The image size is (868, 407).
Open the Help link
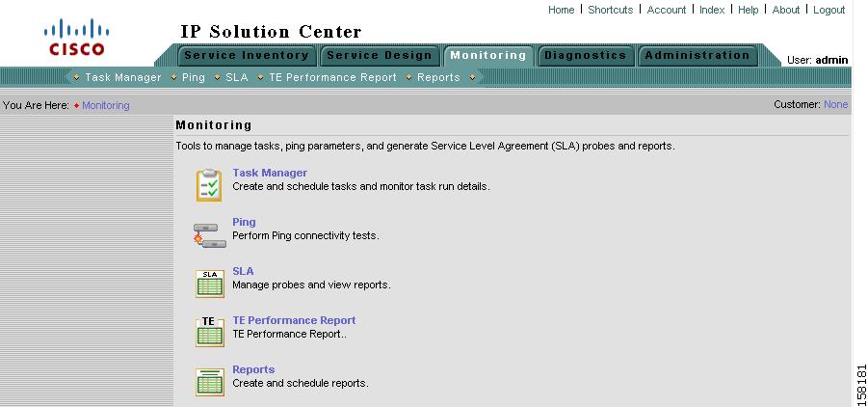point(748,10)
